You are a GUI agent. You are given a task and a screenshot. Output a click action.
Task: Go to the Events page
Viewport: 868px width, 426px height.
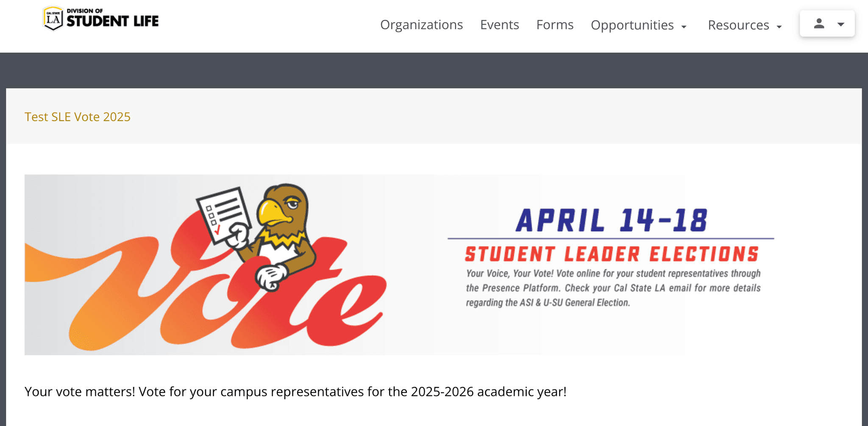(499, 25)
